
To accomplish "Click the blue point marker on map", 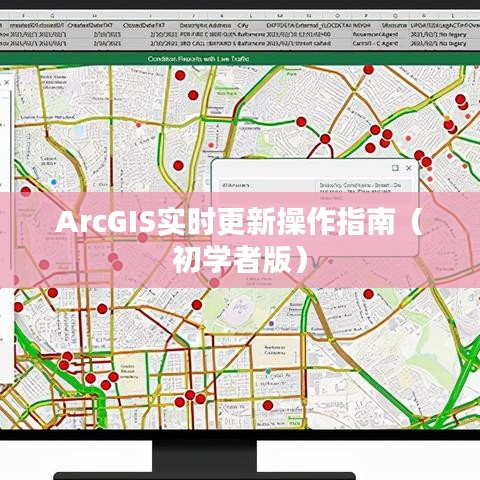I will tap(54, 182).
